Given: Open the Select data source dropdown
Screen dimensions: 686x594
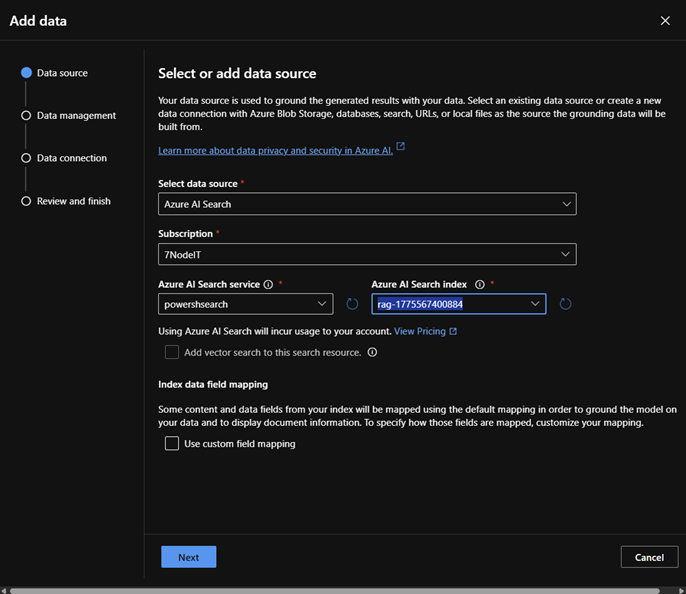Looking at the screenshot, I should pos(367,204).
